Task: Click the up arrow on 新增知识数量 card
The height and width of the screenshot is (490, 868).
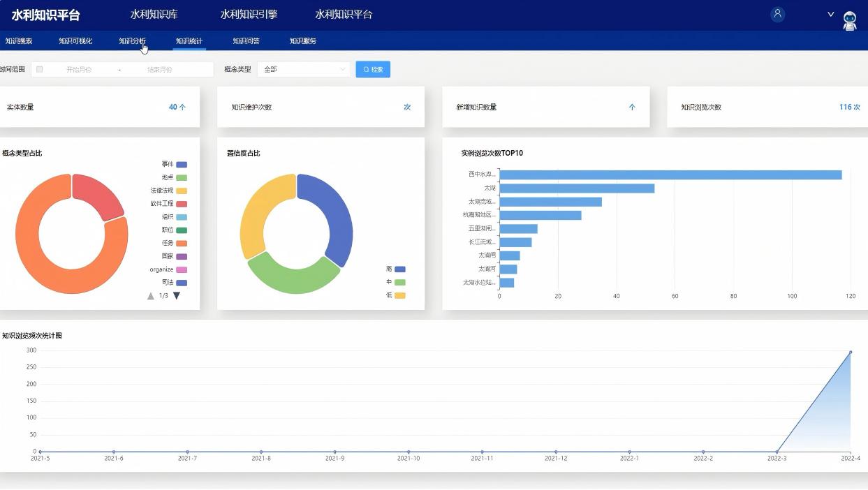Action: coord(632,107)
